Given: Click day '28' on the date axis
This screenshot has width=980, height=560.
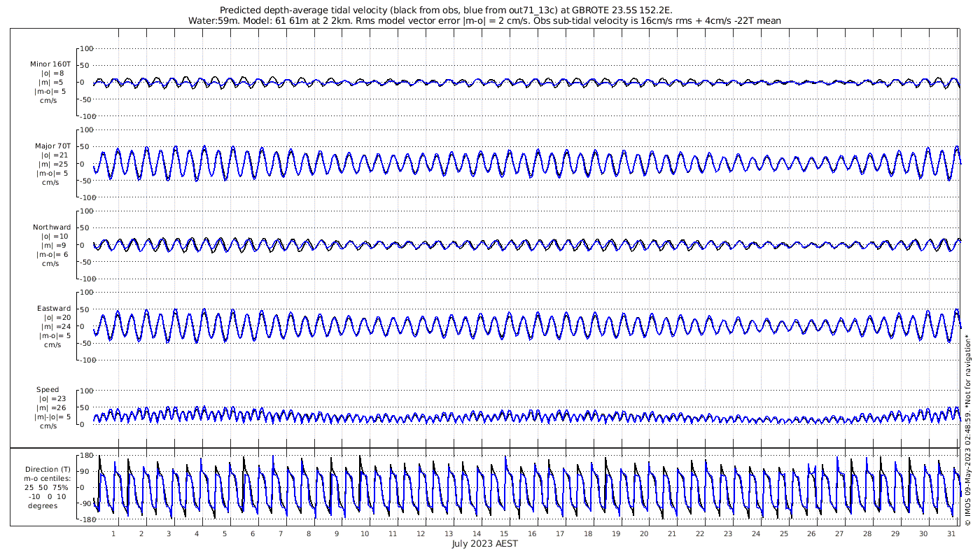Looking at the screenshot, I should click(867, 533).
